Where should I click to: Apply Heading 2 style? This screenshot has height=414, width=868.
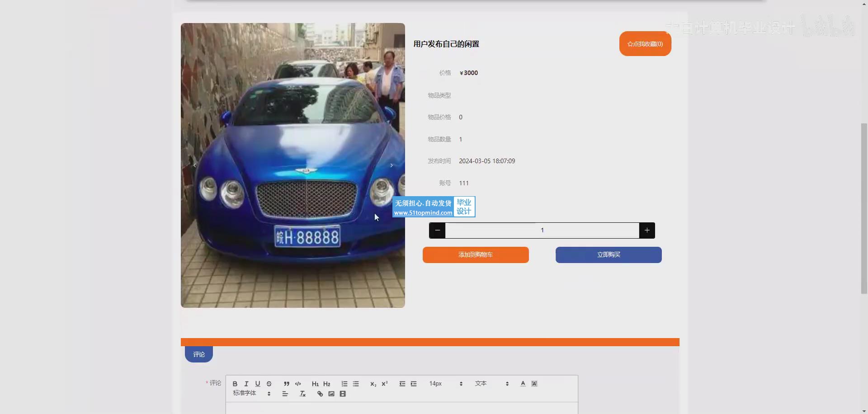click(327, 384)
